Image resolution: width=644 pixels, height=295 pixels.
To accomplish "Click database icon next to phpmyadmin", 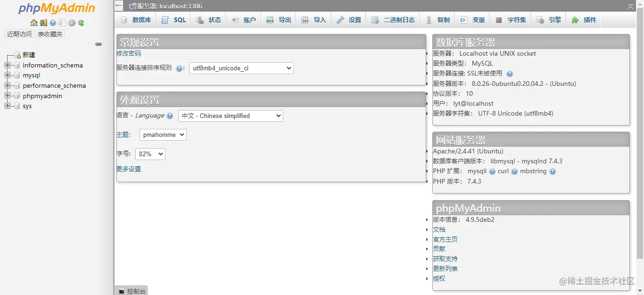I will pyautogui.click(x=17, y=96).
